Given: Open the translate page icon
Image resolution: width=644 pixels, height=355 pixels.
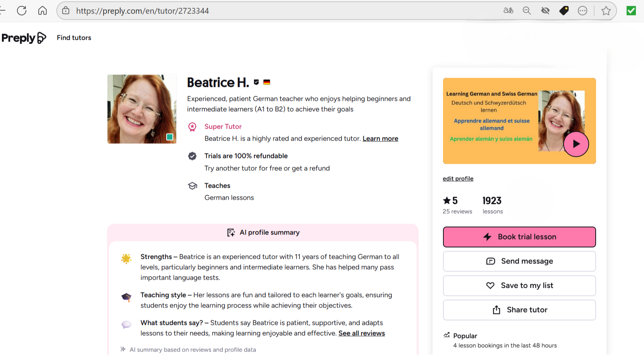Looking at the screenshot, I should tap(508, 11).
